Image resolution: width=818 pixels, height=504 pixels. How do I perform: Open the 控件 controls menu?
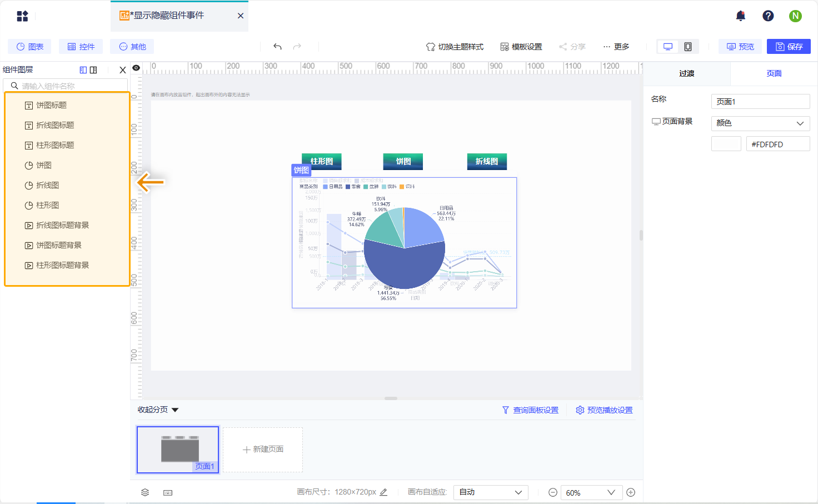click(x=81, y=47)
